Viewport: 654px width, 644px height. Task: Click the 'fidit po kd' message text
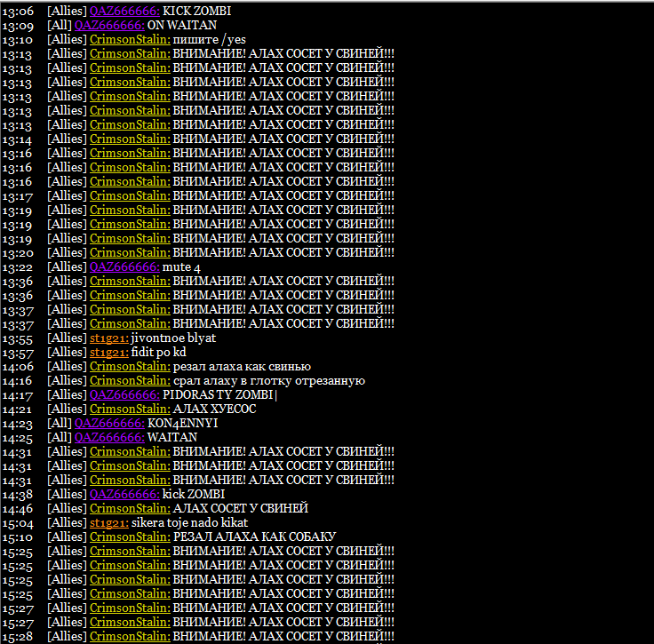tap(159, 353)
